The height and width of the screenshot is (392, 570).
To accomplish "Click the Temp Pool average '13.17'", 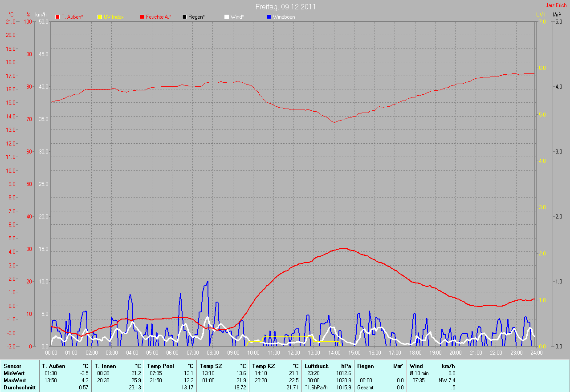I will coord(187,388).
